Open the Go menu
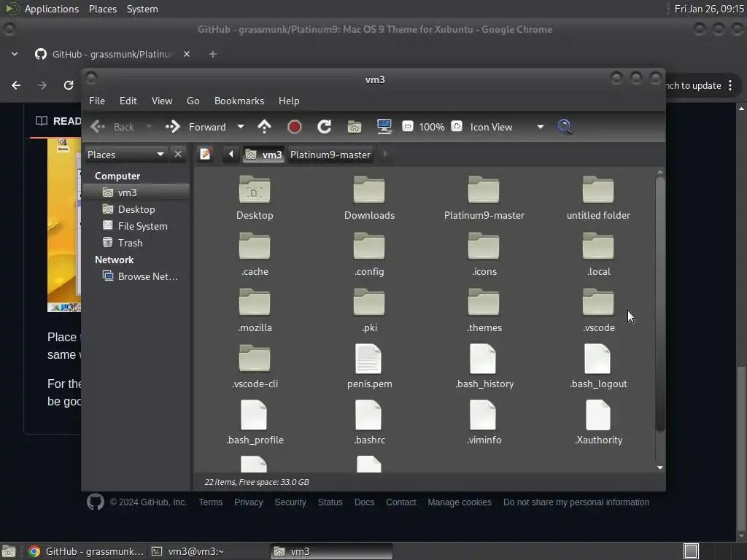Viewport: 747px width, 560px height. 193,101
